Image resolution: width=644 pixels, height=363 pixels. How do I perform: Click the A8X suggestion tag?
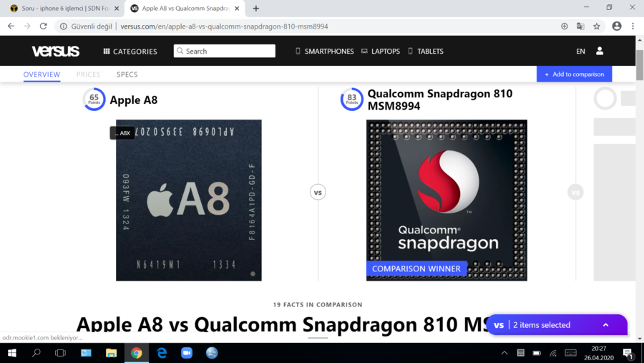click(x=122, y=133)
